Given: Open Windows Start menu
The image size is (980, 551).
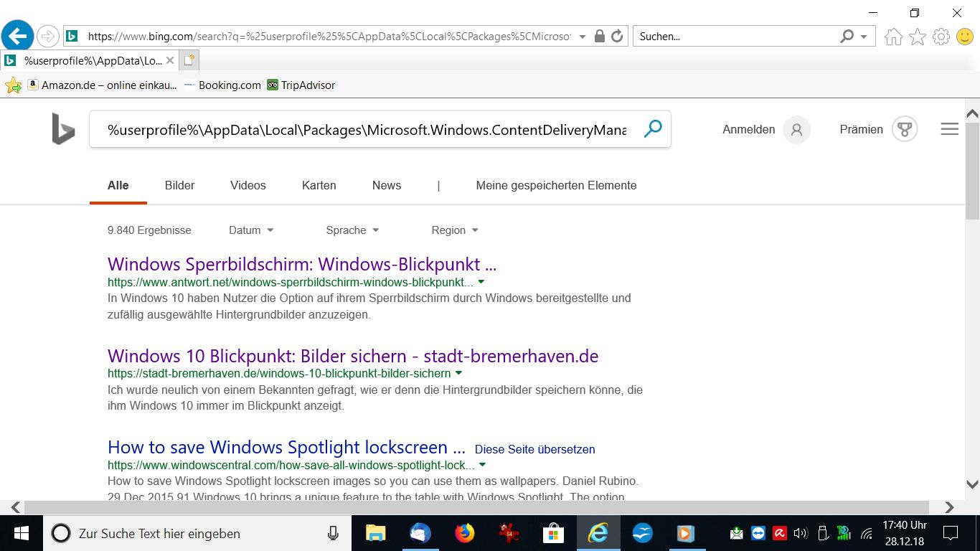Looking at the screenshot, I should tap(21, 533).
